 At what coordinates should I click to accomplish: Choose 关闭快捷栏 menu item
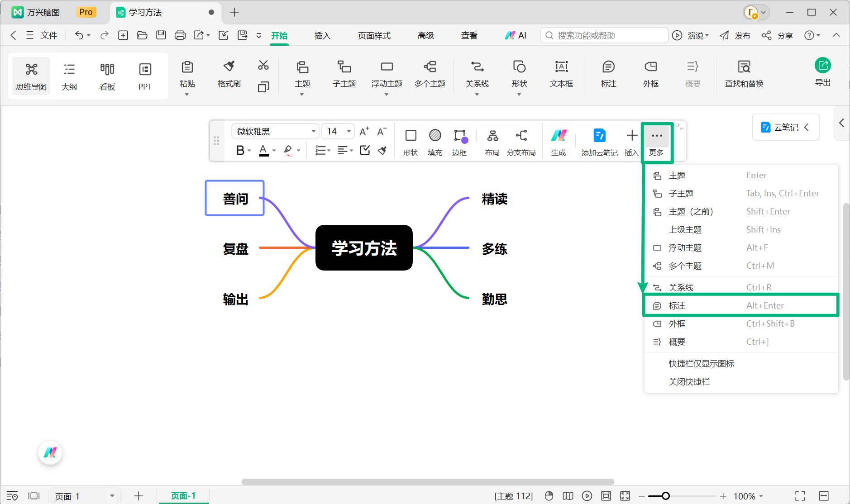[741, 381]
